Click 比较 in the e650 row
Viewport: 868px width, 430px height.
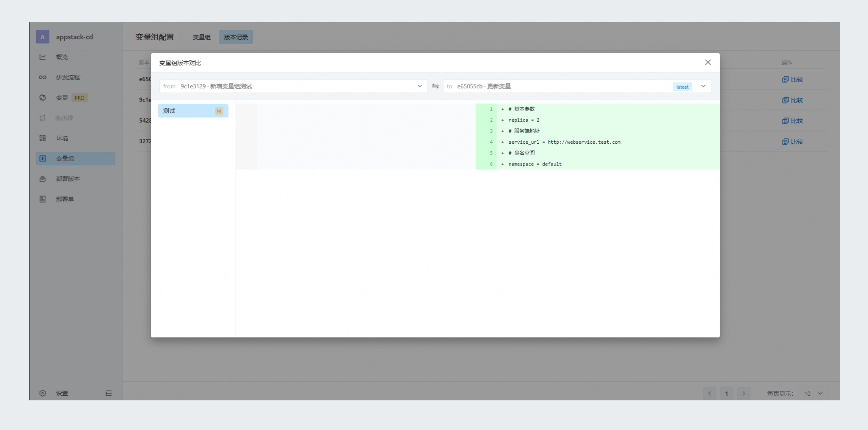click(x=792, y=79)
